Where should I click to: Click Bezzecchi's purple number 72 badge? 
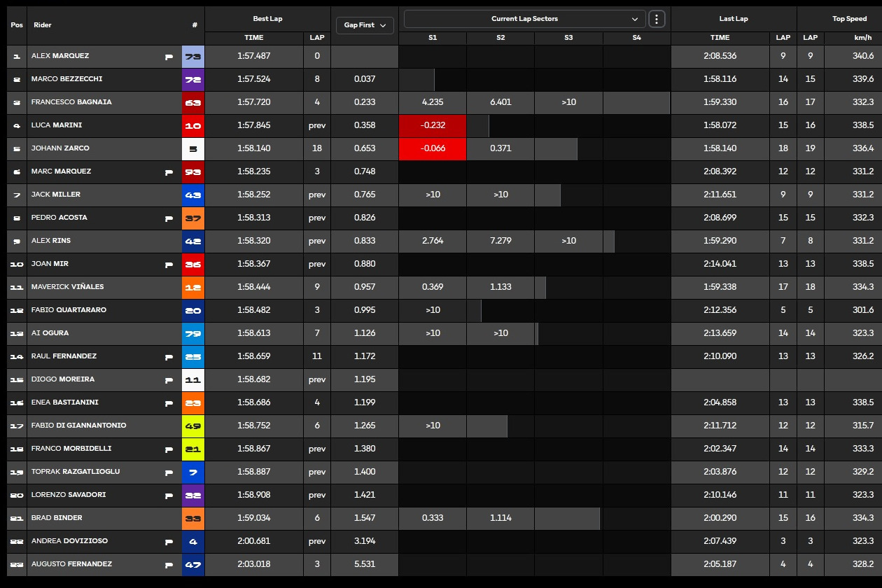(193, 79)
